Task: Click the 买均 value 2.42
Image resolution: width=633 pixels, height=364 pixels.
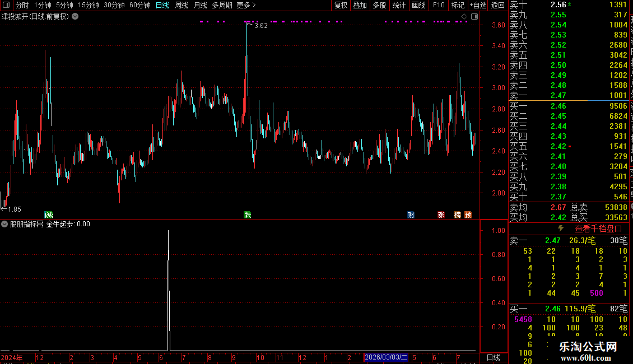Action: 558,217
